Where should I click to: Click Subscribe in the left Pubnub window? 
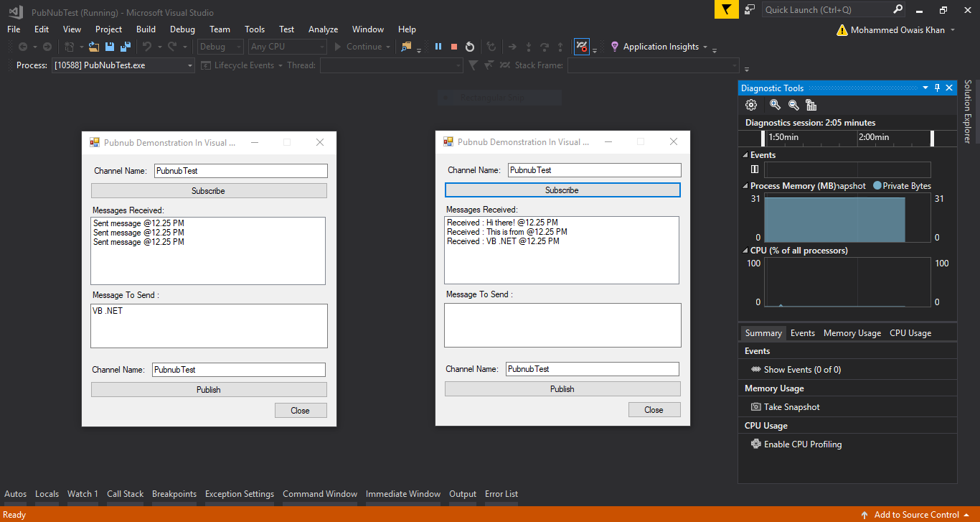(209, 191)
